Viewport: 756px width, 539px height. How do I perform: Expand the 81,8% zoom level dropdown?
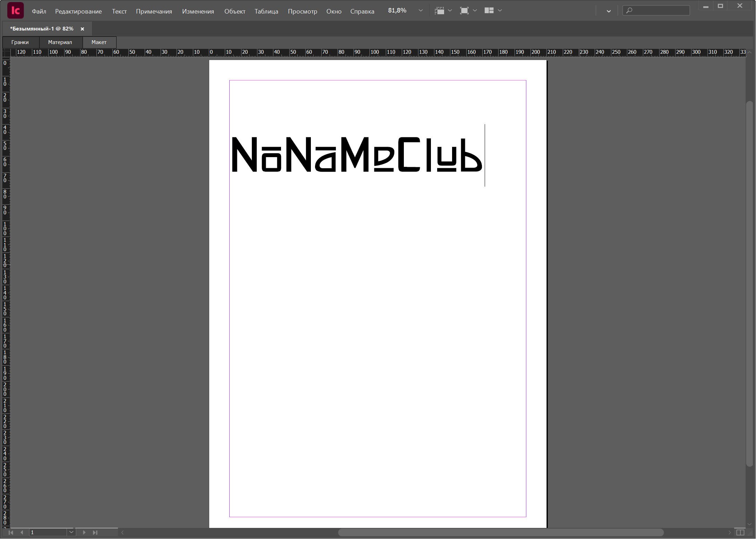coord(421,11)
